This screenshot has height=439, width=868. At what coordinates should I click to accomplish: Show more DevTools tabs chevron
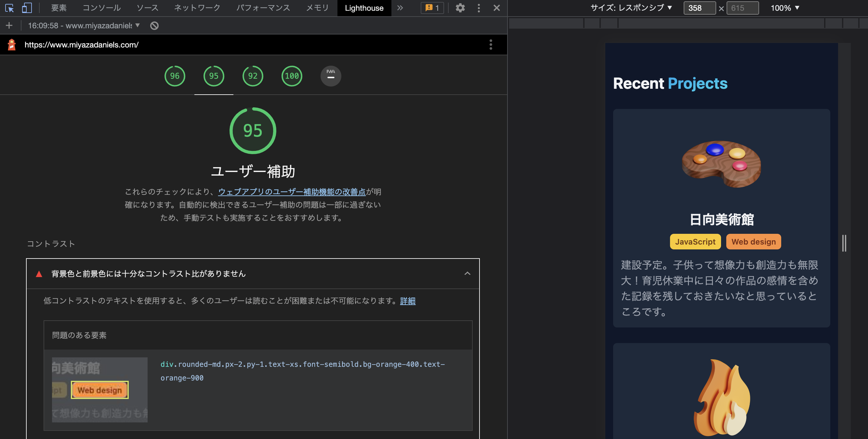tap(400, 8)
